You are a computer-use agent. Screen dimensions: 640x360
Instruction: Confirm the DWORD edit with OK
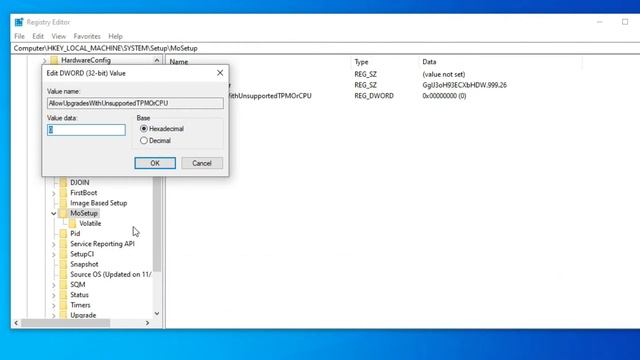tap(155, 163)
